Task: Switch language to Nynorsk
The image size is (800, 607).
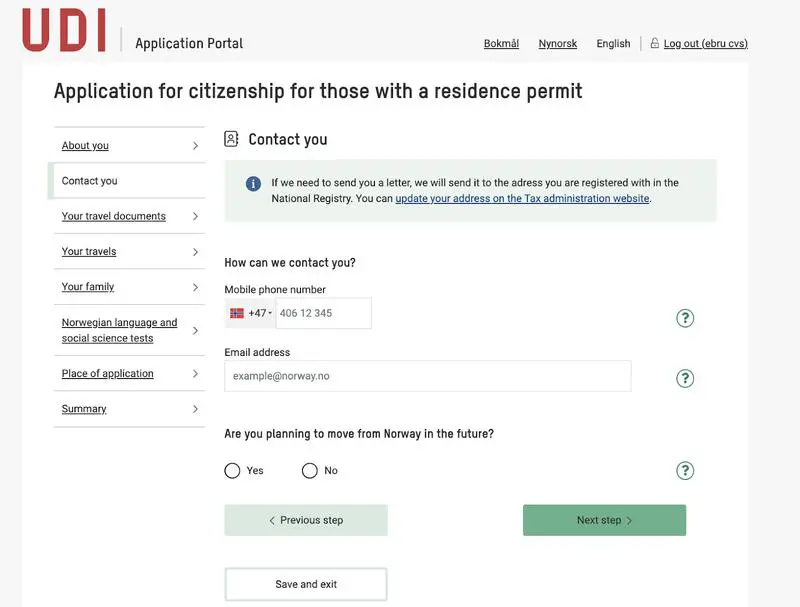Action: pyautogui.click(x=557, y=43)
